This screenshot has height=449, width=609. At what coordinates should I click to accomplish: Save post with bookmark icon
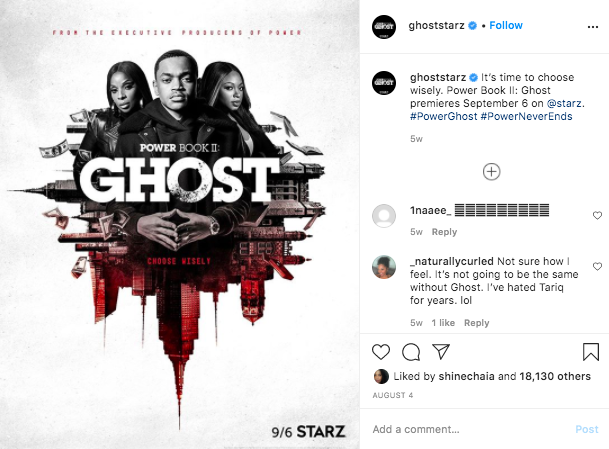591,352
